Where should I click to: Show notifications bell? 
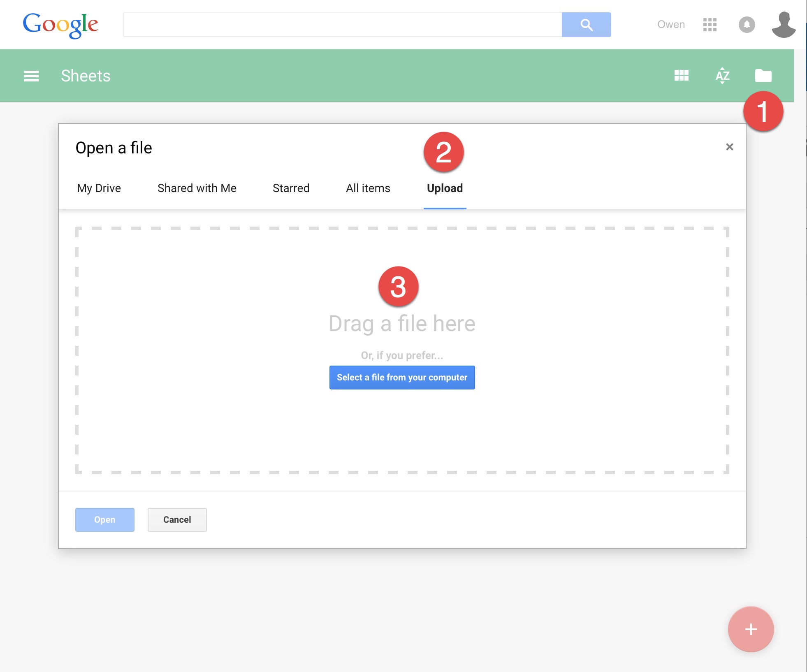(x=747, y=25)
